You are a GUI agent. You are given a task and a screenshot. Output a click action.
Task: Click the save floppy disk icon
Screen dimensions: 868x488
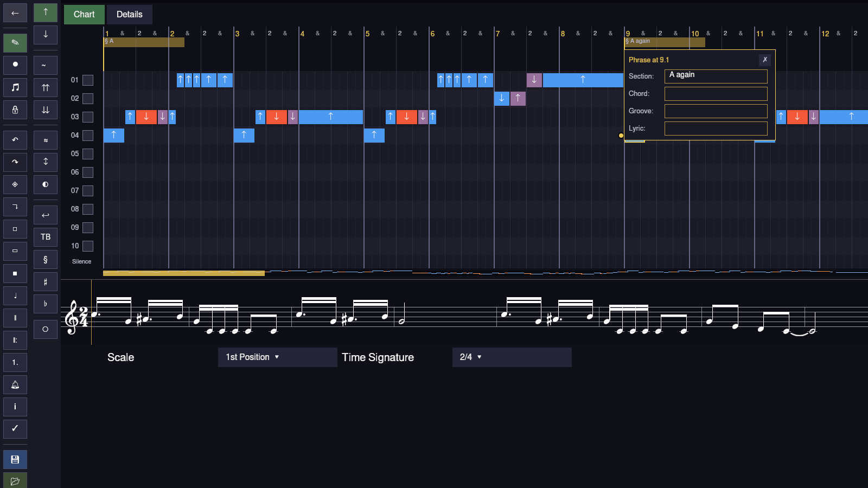[x=15, y=459]
